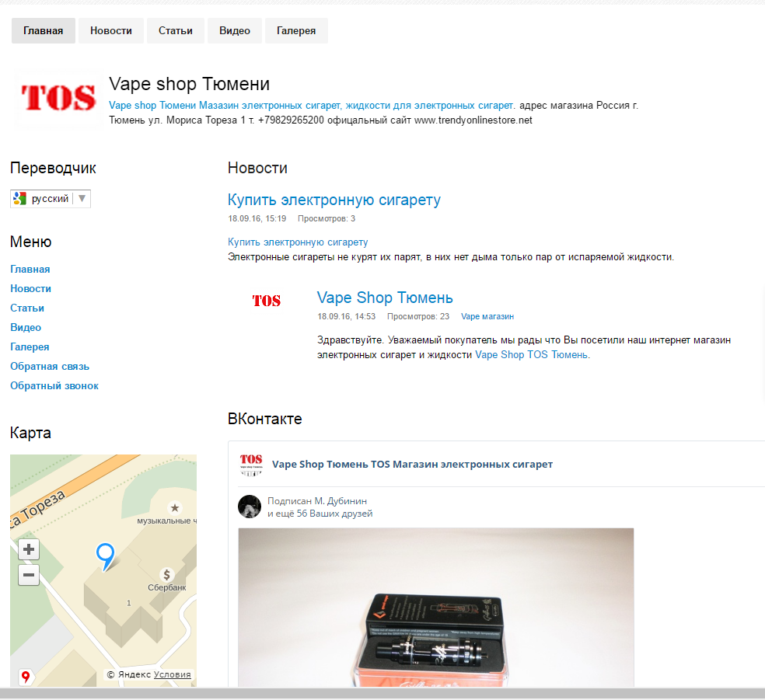Open the Vape Shop Тюмень TOS Магазин group title
This screenshot has width=765, height=700.
point(412,465)
